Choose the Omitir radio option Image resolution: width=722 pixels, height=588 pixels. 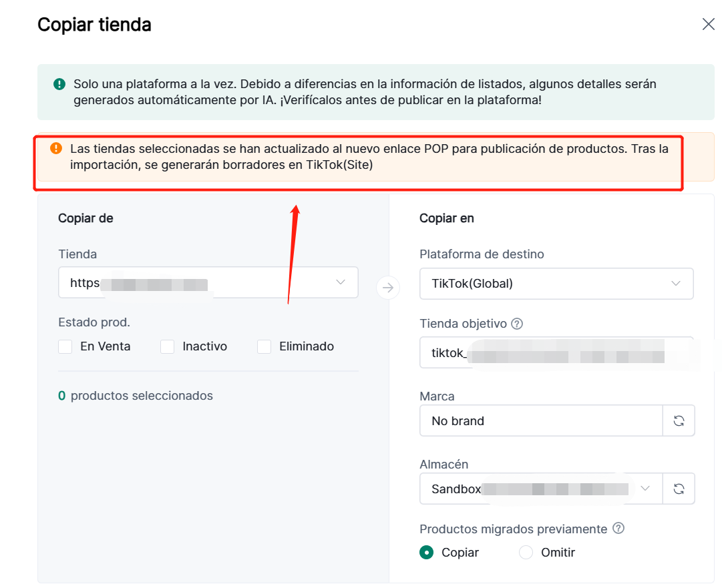(x=526, y=553)
